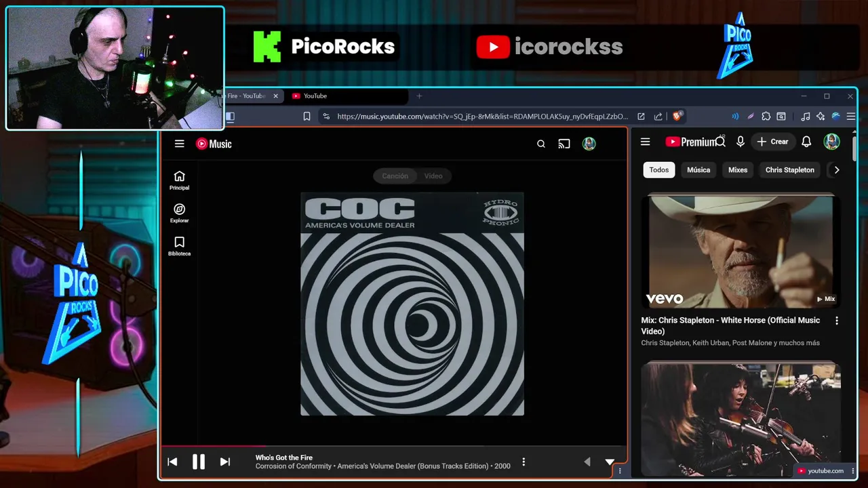
Task: Open the side panel options menu
Action: (620, 471)
